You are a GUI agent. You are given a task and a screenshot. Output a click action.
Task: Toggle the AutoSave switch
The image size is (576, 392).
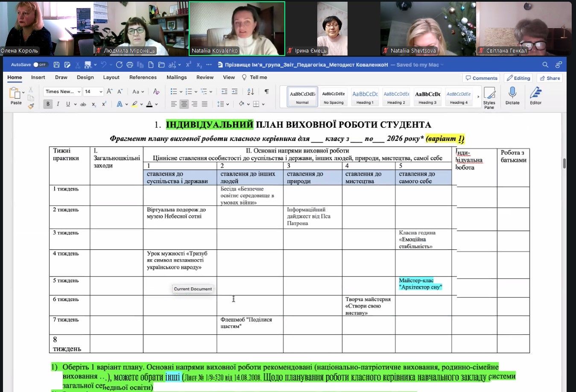[x=40, y=65]
